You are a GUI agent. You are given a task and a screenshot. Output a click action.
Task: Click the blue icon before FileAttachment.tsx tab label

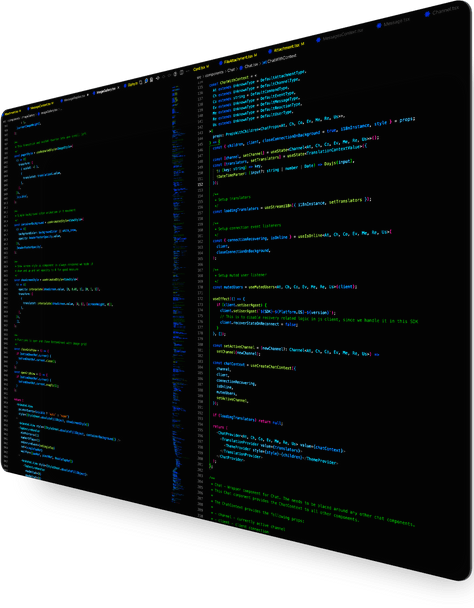tap(221, 63)
